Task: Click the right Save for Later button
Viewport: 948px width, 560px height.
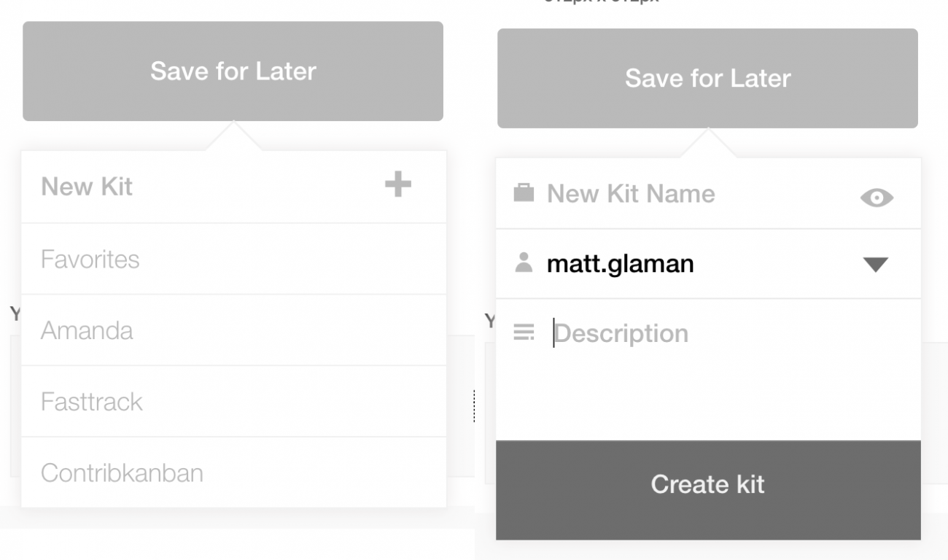Action: pyautogui.click(x=707, y=78)
